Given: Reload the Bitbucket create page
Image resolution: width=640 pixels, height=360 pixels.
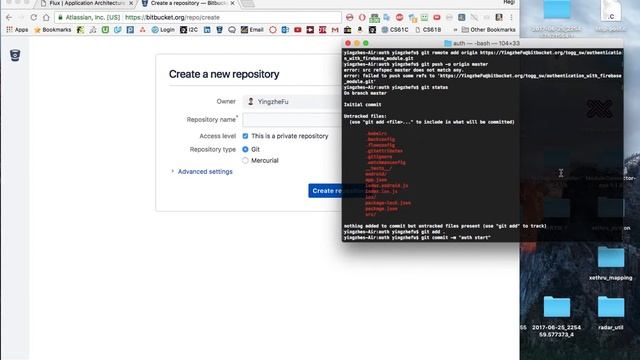Looking at the screenshot, I should tap(33, 18).
